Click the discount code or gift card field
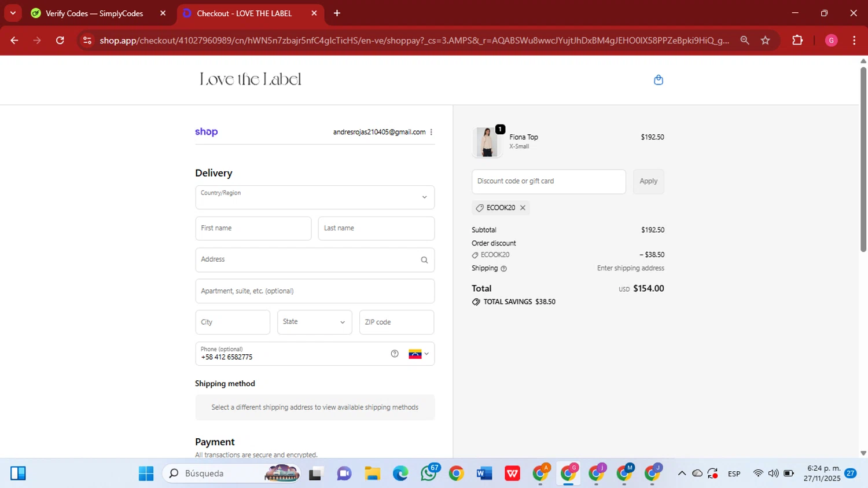 pyautogui.click(x=549, y=181)
